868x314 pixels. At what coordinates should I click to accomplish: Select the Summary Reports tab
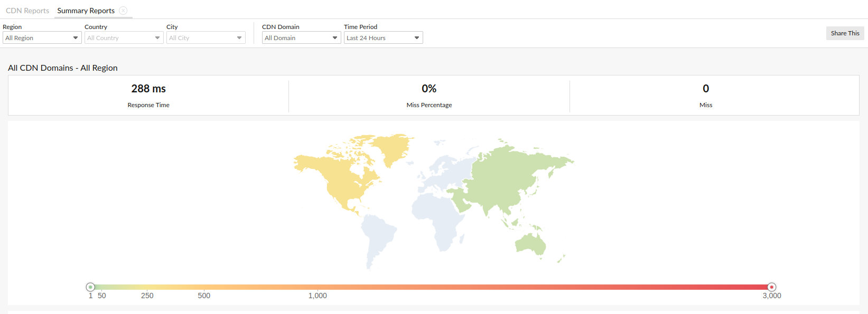pos(86,11)
